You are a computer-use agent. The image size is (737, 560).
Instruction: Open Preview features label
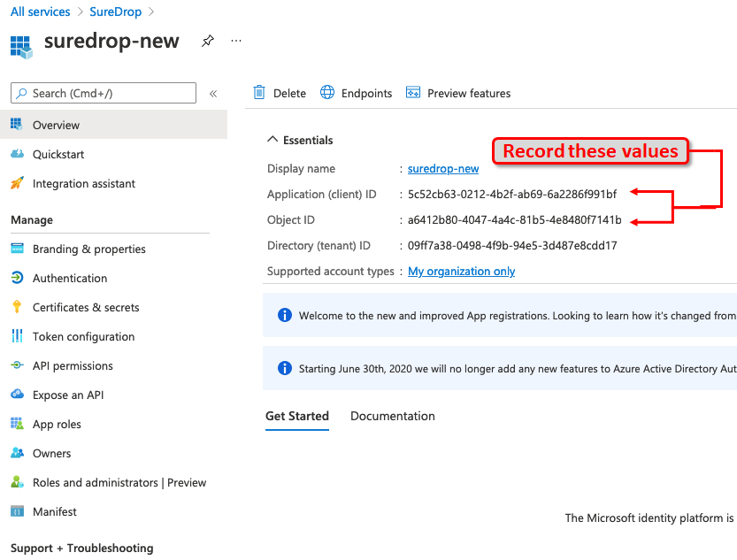469,94
